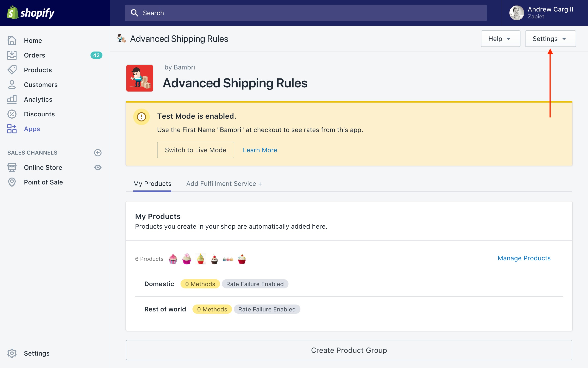Viewport: 588px width, 368px height.
Task: Add a sales channel with plus icon
Action: [x=98, y=152]
